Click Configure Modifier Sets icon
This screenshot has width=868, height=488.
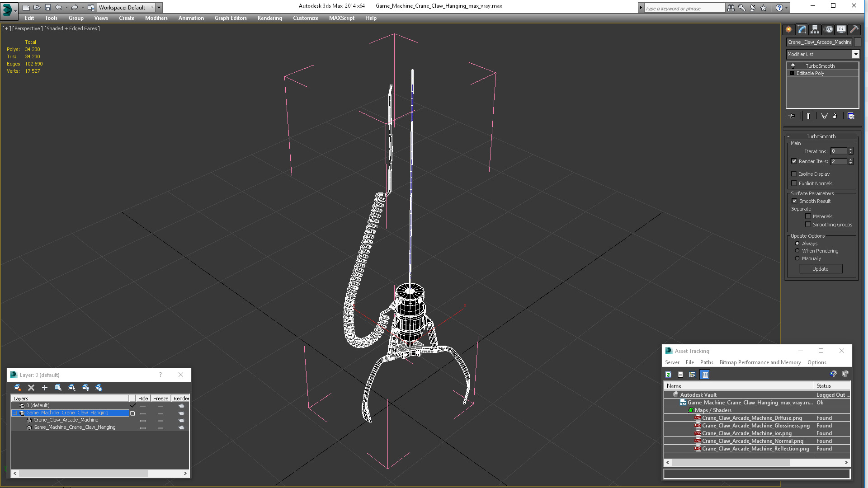[x=851, y=116]
